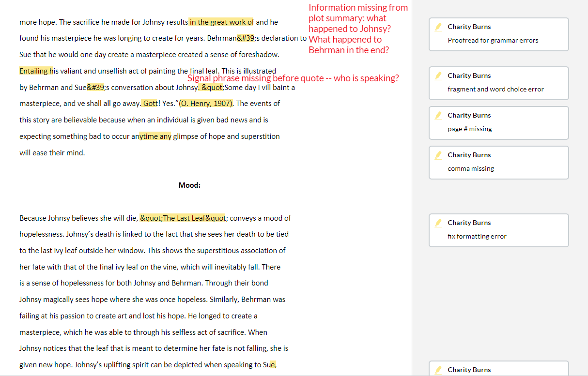Viewport: 588px width, 376px height.
Task: Open the "page # missing" comment text
Action: point(469,129)
